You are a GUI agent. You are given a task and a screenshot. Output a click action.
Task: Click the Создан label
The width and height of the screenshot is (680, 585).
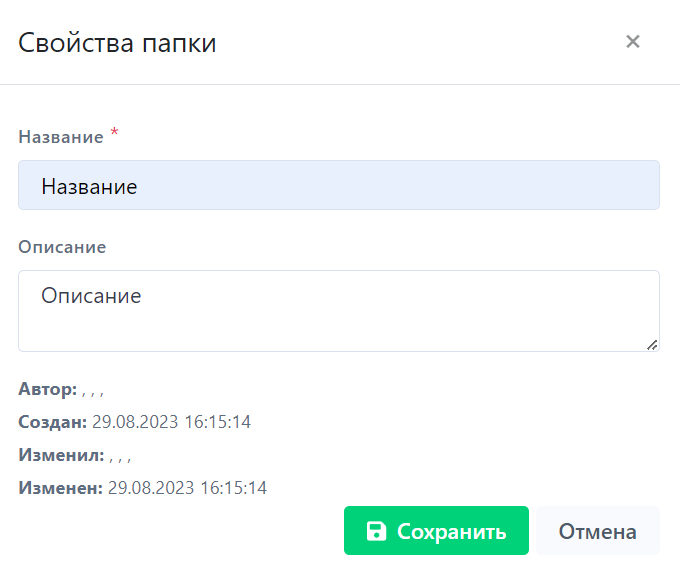(52, 422)
